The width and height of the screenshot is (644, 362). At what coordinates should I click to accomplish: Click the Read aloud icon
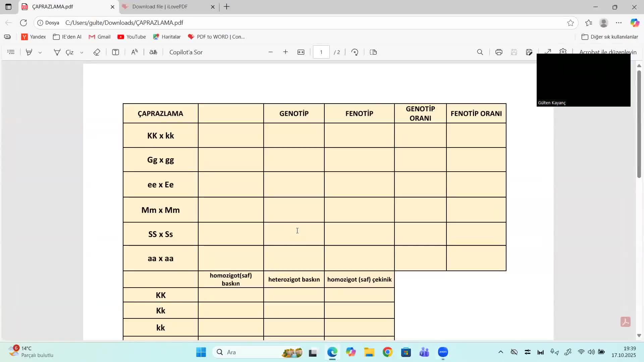coord(135,52)
